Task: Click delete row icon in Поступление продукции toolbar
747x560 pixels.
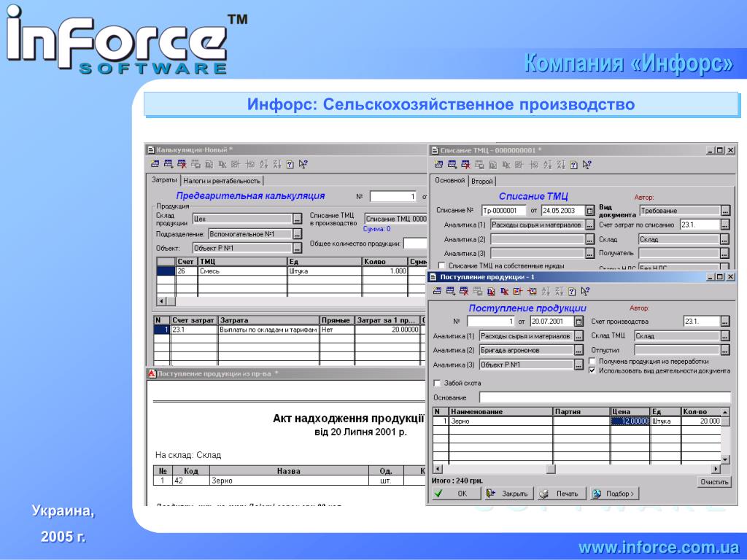Action: 463,292
